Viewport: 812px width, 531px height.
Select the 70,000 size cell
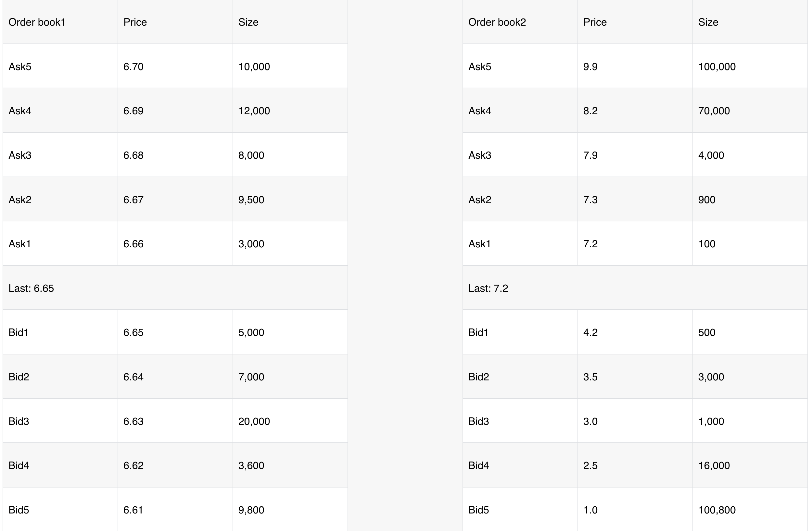(x=750, y=110)
